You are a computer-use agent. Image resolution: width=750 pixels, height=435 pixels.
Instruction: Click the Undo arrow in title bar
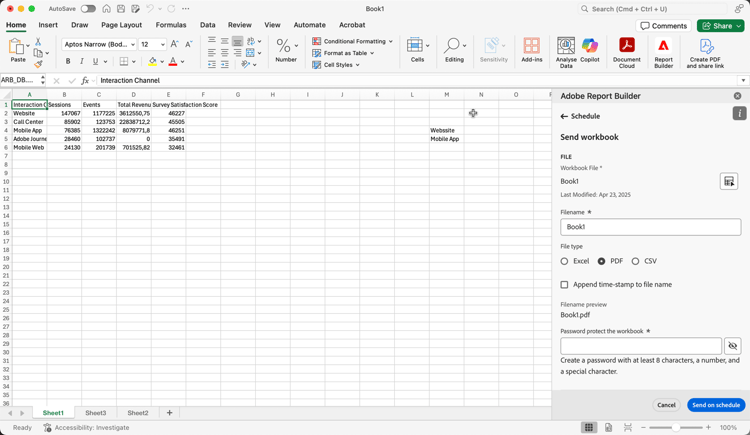click(x=150, y=9)
